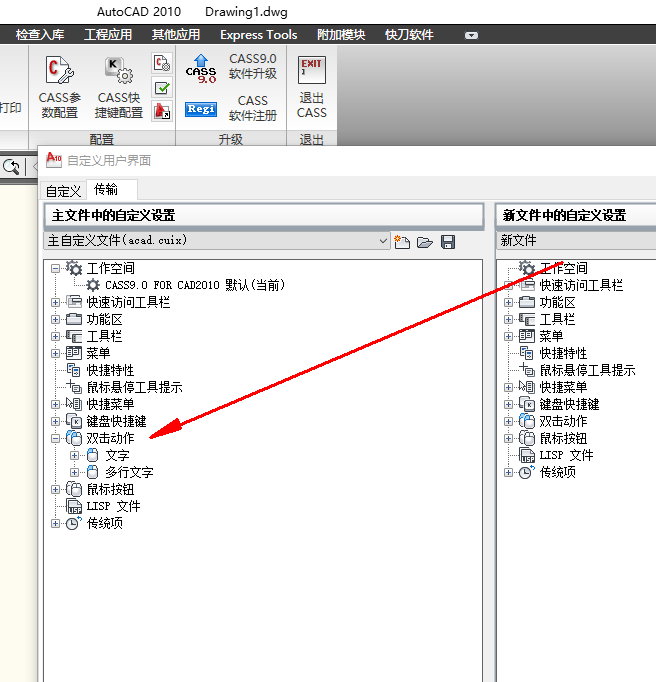Screen dimensions: 656x682
Task: Open the 快刀软件 ribbon tab
Action: pos(409,35)
